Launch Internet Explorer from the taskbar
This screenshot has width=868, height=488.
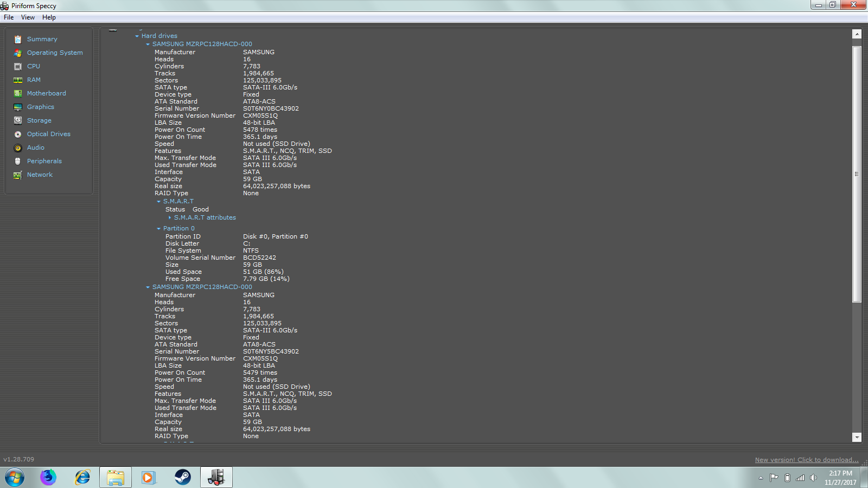tap(82, 477)
